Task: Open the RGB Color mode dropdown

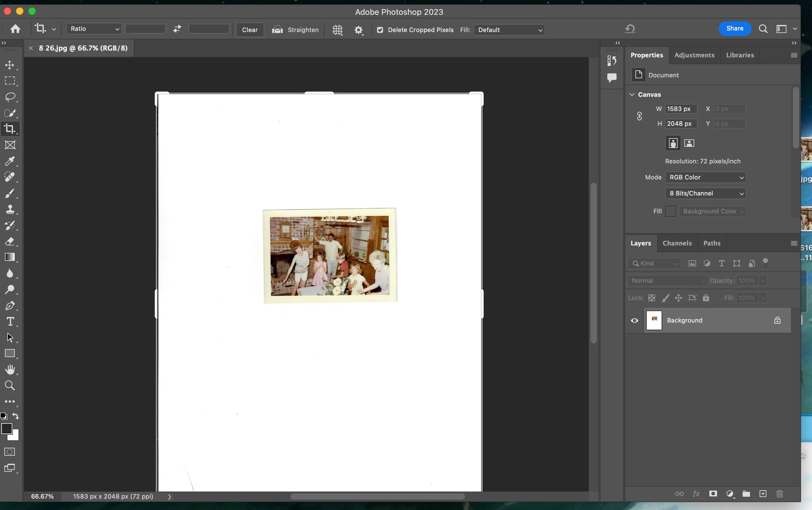Action: click(x=705, y=177)
